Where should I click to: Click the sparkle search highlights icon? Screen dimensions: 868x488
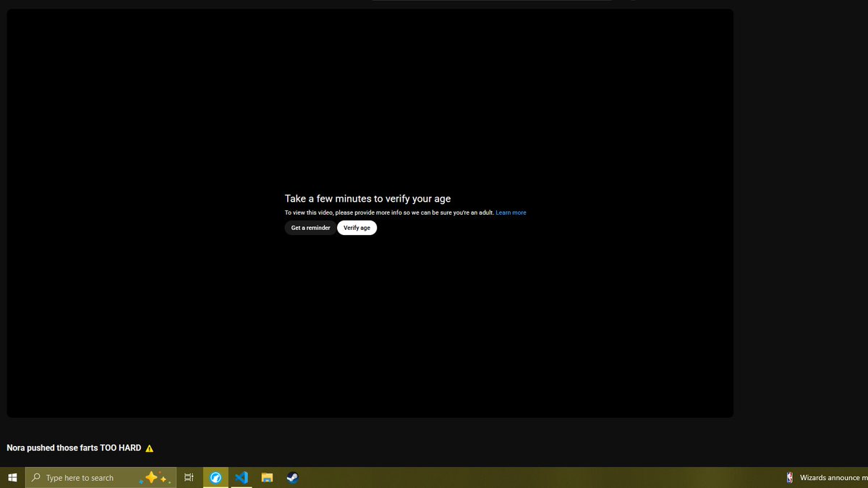point(156,478)
